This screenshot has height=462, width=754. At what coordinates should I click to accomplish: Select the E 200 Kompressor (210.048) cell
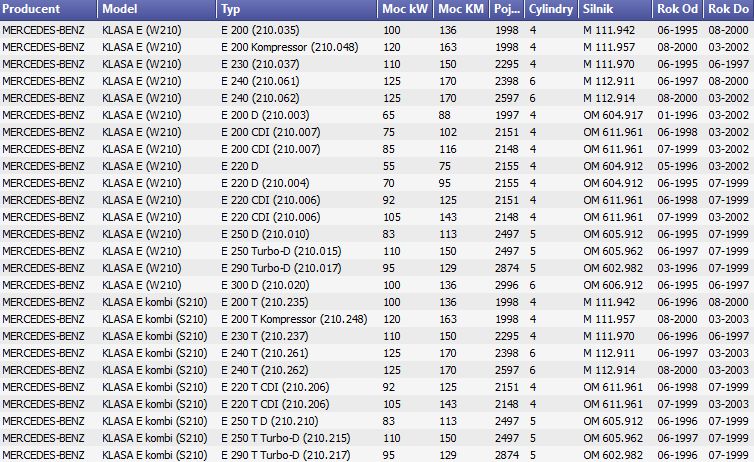pos(289,47)
